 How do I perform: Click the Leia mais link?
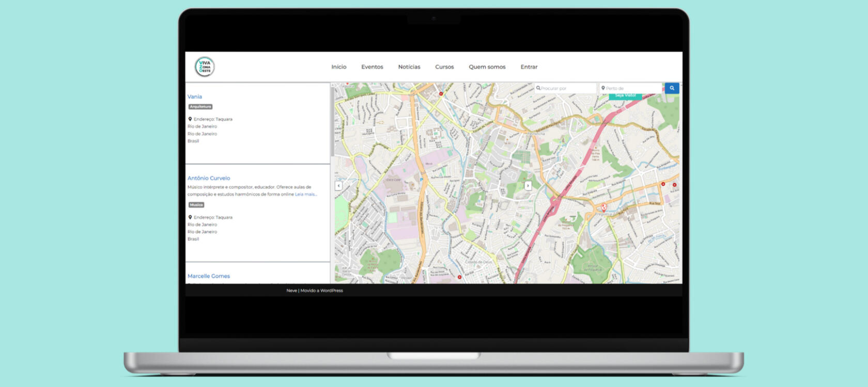tap(305, 195)
